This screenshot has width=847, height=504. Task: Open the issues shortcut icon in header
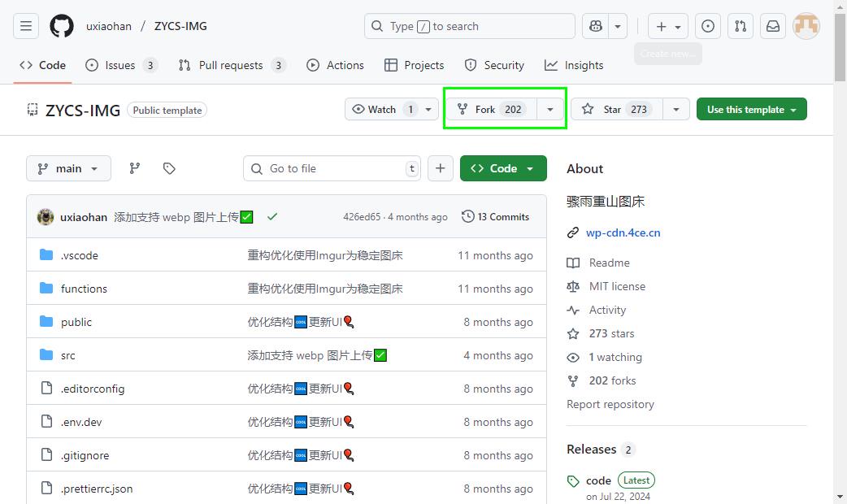[x=708, y=26]
